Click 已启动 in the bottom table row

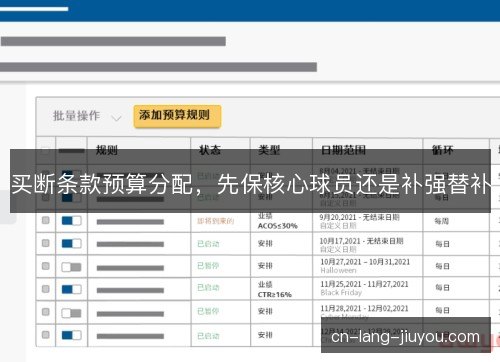pos(208,336)
